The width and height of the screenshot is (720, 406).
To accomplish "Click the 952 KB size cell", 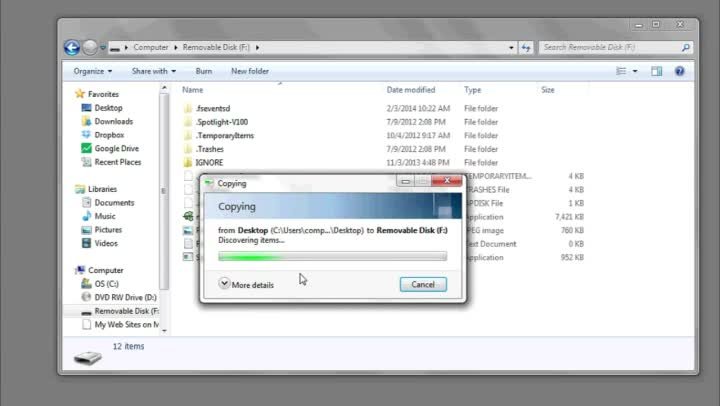I will coord(572,257).
